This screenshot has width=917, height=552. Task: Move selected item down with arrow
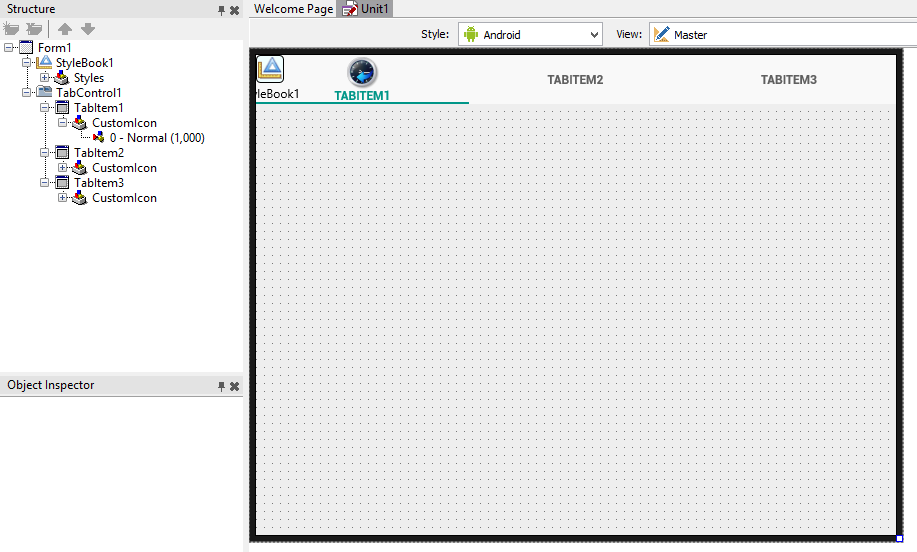[x=88, y=28]
